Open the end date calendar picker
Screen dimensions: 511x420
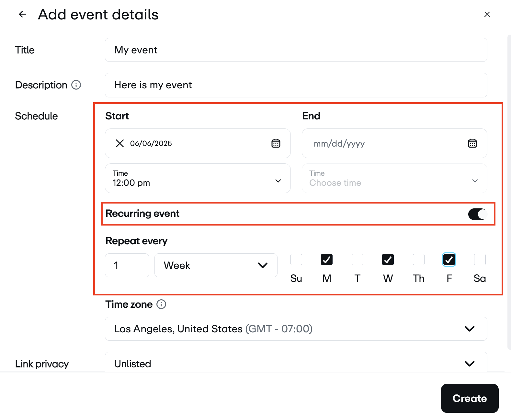point(472,143)
